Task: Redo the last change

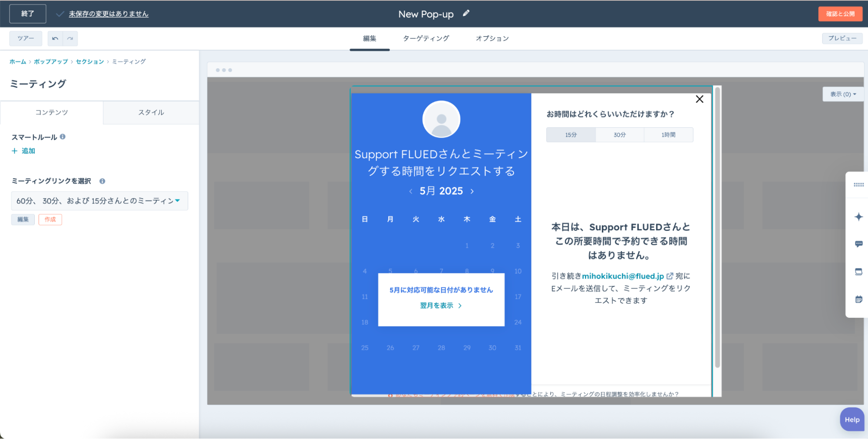Action: (x=70, y=39)
